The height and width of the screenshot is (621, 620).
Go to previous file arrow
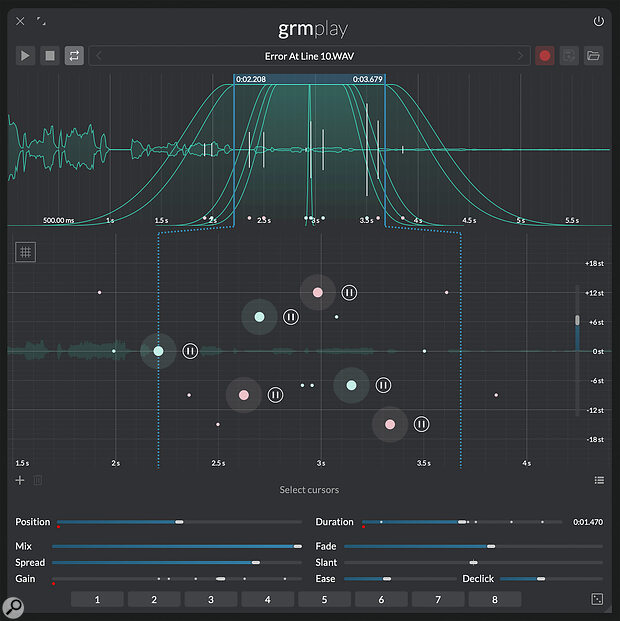pos(99,56)
